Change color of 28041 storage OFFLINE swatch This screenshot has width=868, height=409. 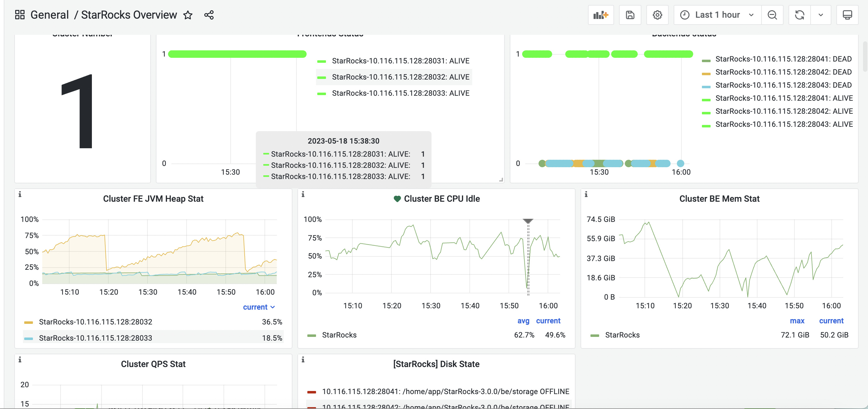tap(312, 392)
